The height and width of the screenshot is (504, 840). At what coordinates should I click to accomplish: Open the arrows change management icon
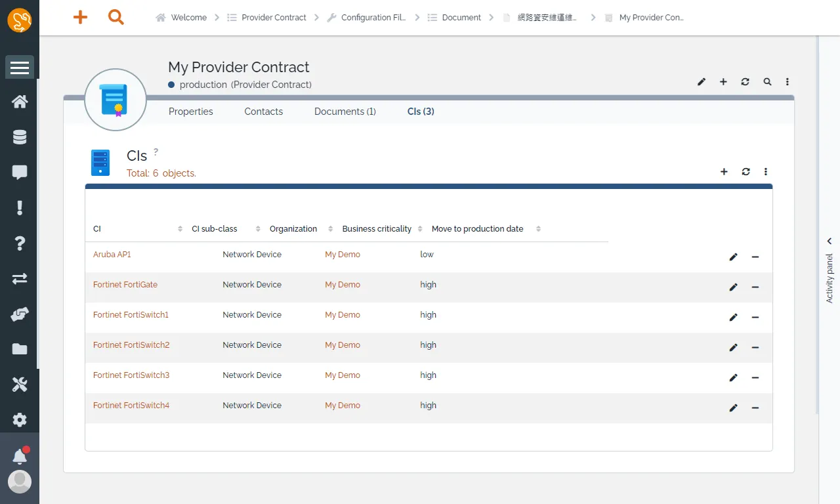pos(20,279)
